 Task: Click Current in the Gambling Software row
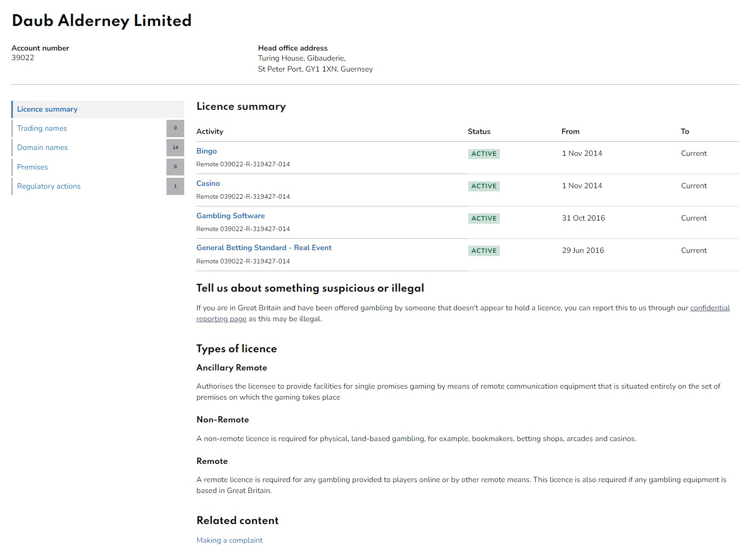click(x=694, y=218)
